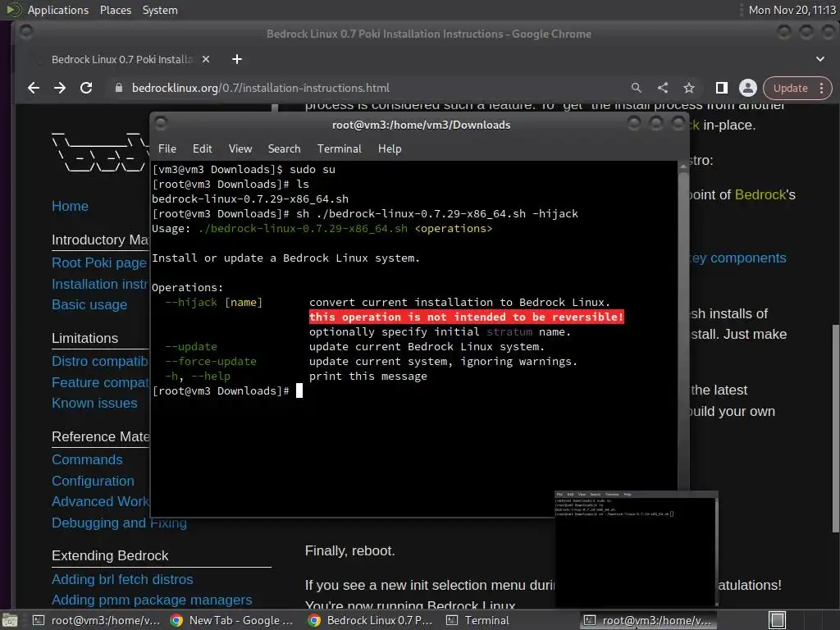Viewport: 840px width, 630px height.
Task: Open Adding brl fetch distros link
Action: (x=122, y=580)
